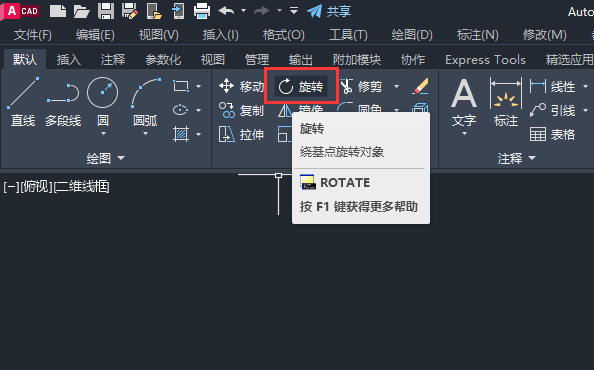This screenshot has height=370, width=594.
Task: Save the drawing with the floppy icon
Action: 106,11
